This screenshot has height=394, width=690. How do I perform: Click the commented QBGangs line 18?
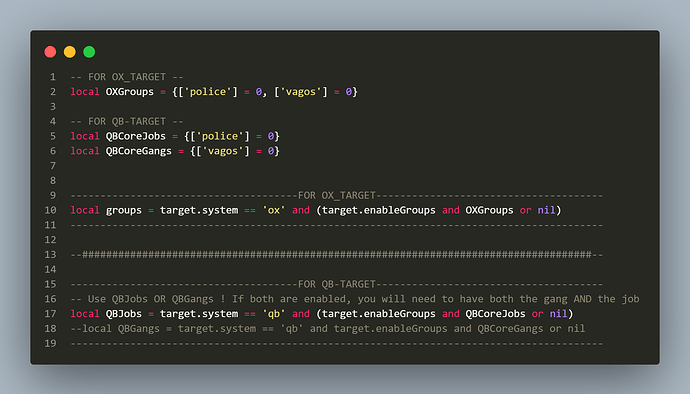(328, 328)
